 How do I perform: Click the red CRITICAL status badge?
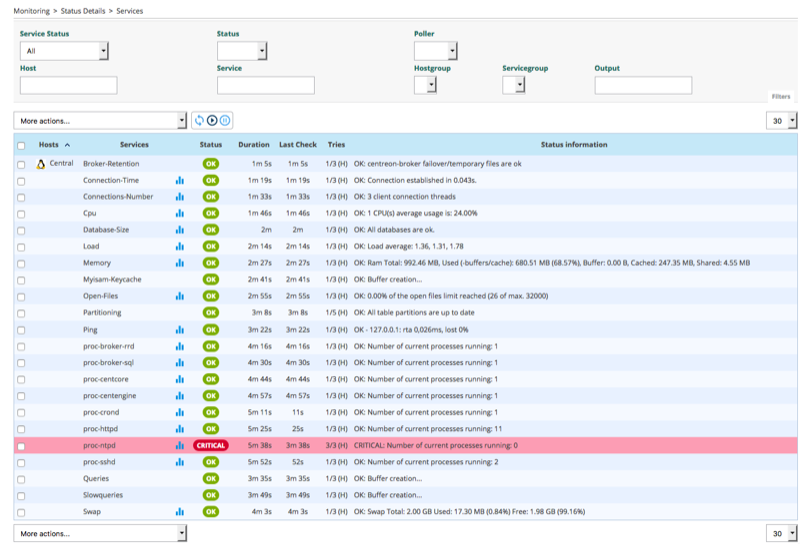click(210, 446)
